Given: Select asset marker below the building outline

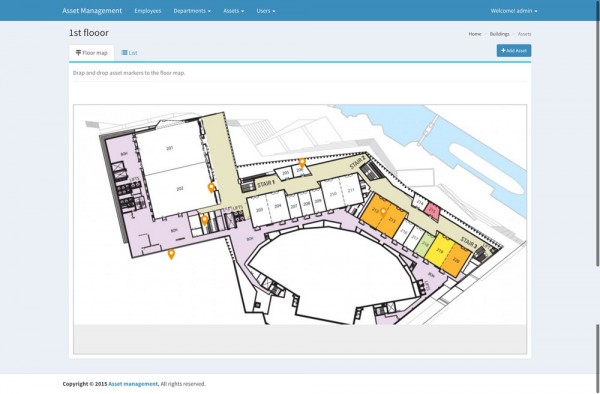Looking at the screenshot, I should click(171, 254).
